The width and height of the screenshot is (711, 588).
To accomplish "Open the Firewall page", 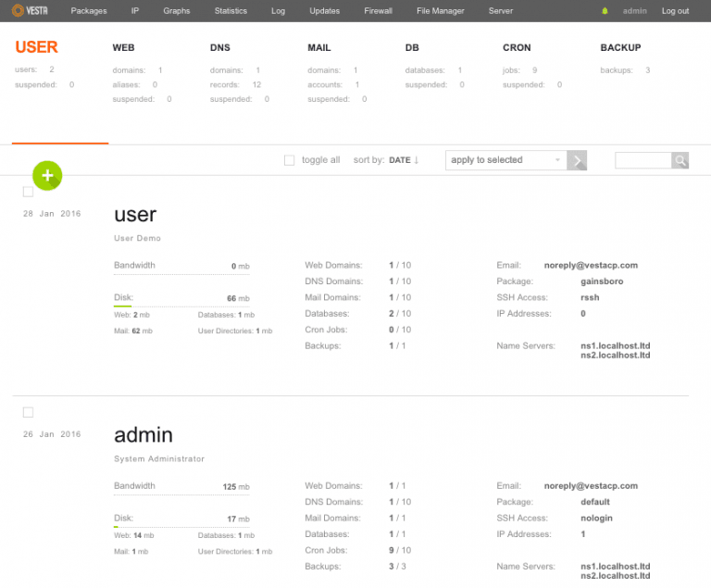I will [x=378, y=11].
